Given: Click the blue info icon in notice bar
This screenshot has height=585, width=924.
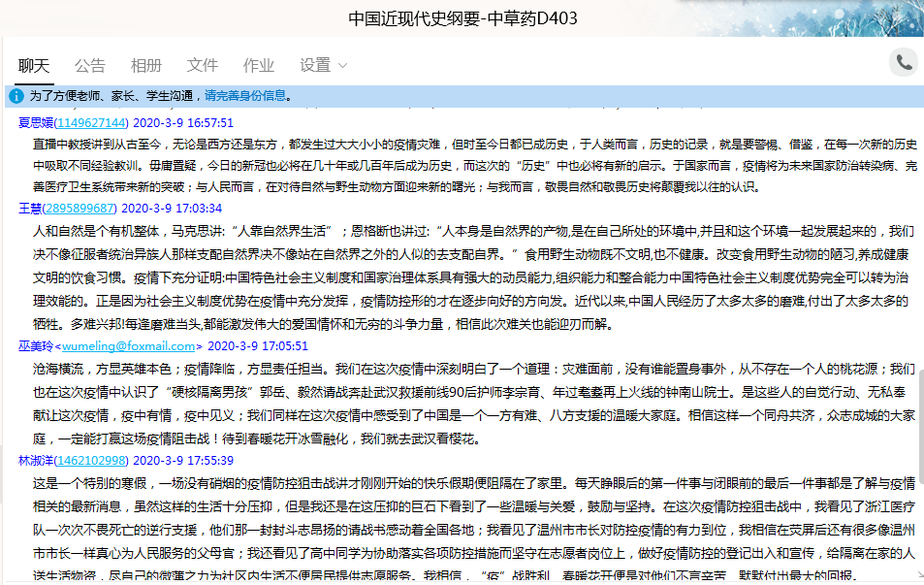Looking at the screenshot, I should [x=16, y=96].
